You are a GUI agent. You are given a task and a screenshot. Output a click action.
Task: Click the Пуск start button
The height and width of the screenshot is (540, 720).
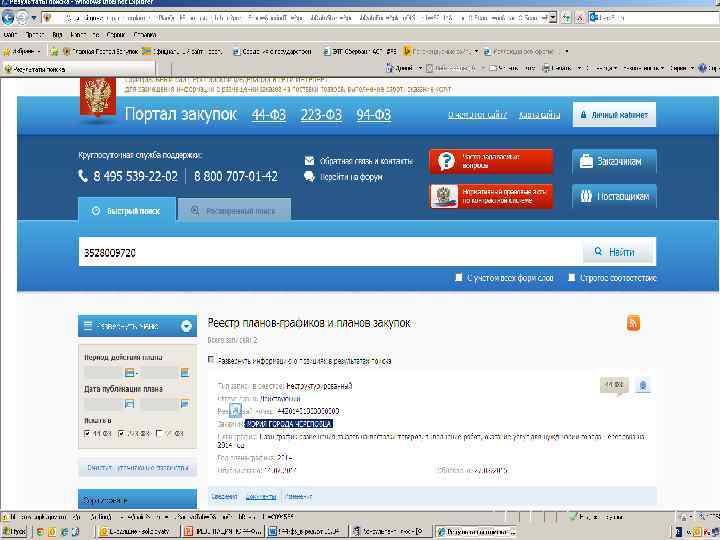coord(14,531)
